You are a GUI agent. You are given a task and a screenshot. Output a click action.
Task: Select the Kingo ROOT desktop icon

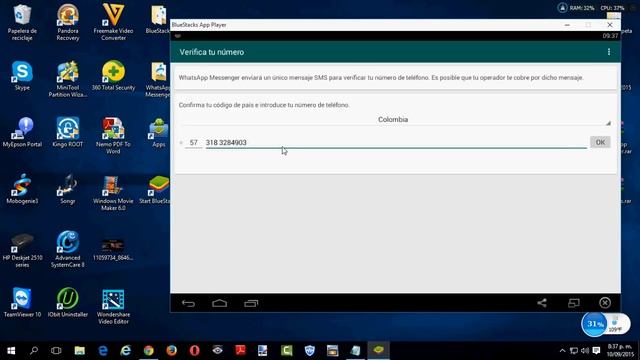(68, 133)
